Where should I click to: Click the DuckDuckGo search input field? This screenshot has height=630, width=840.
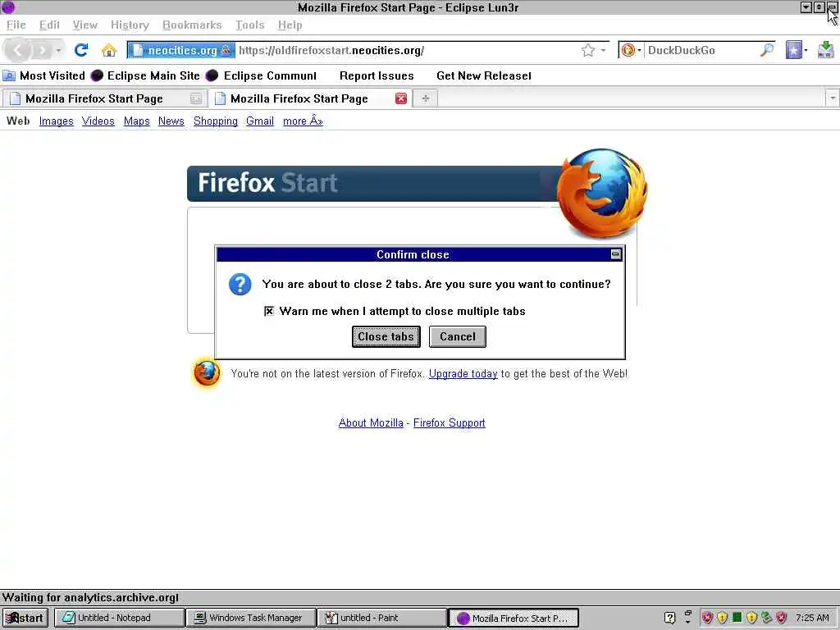click(702, 50)
